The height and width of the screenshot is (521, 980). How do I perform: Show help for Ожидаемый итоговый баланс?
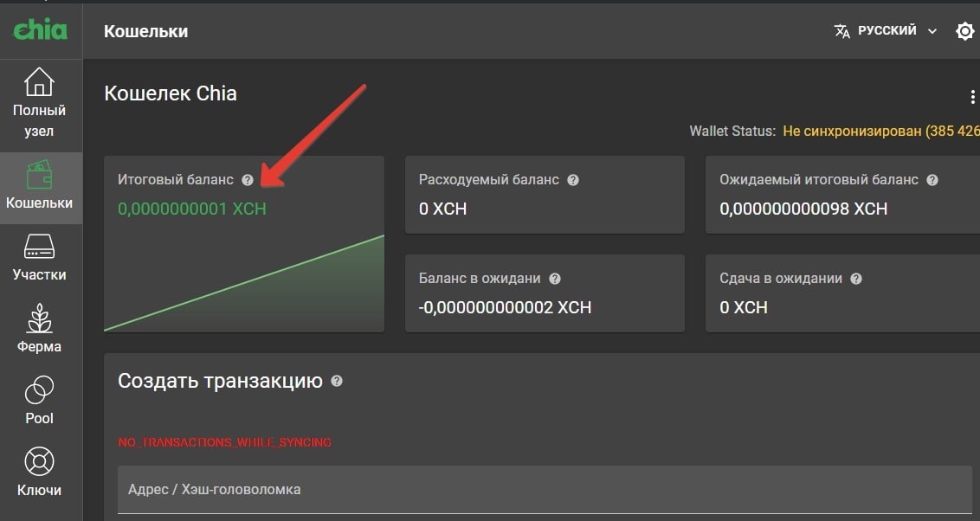tap(932, 180)
